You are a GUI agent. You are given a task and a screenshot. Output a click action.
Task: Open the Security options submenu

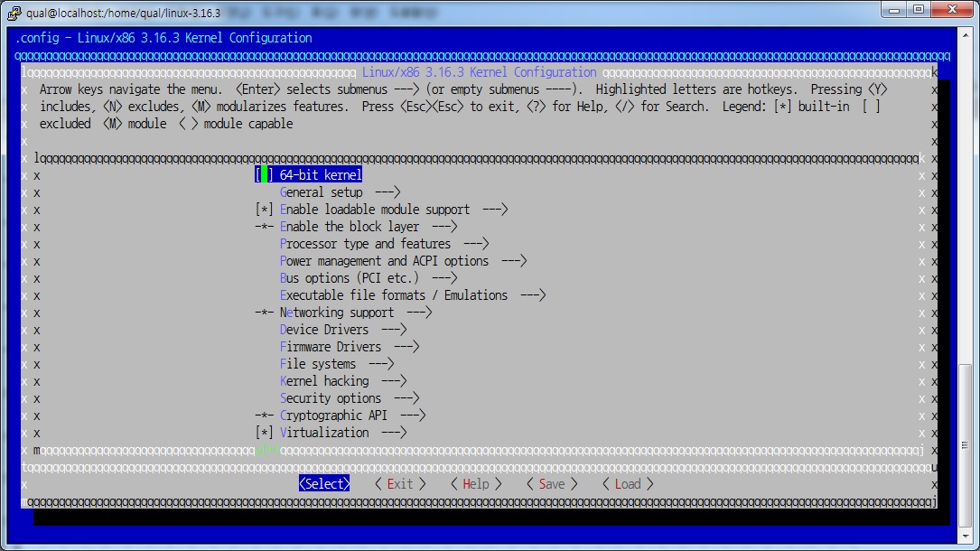coord(350,398)
